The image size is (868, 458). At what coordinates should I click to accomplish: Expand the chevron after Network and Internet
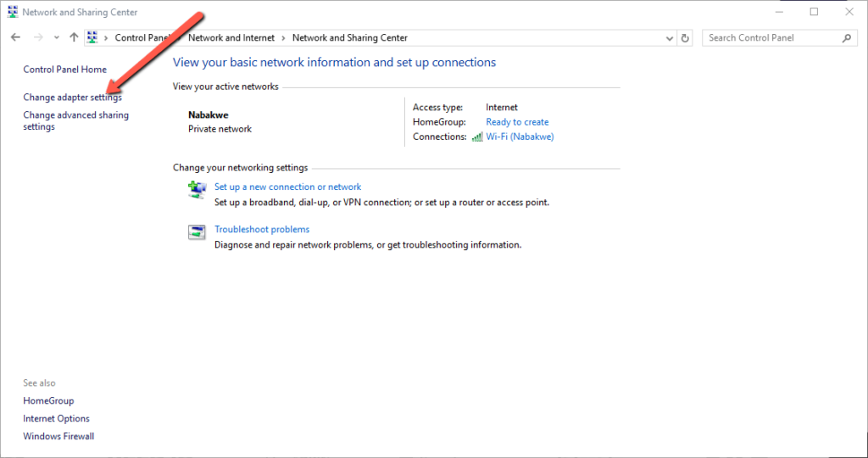click(285, 38)
